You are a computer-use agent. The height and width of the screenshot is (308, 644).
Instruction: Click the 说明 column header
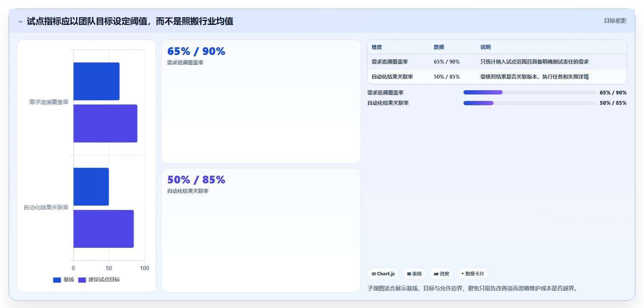[x=485, y=47]
